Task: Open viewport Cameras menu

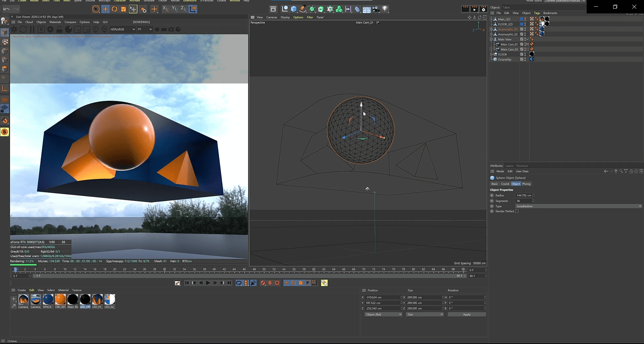Action: (x=272, y=17)
